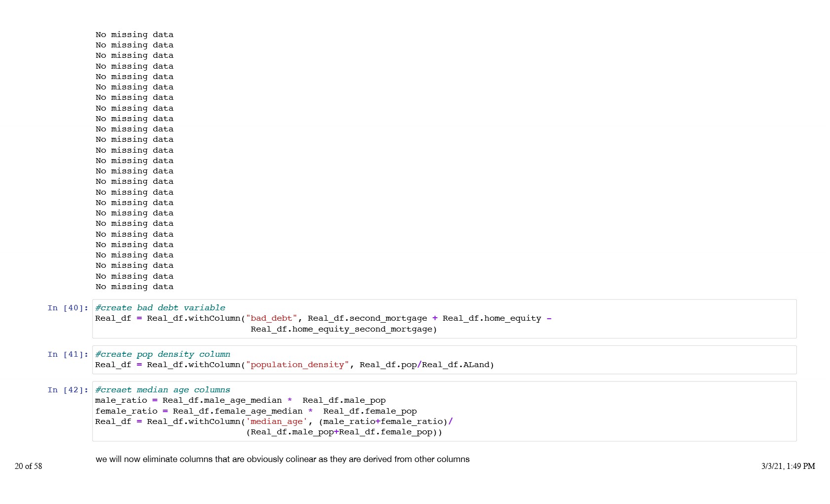
Task: Click Real_df.second_mortgage in the bad debt cell
Action: [367, 318]
